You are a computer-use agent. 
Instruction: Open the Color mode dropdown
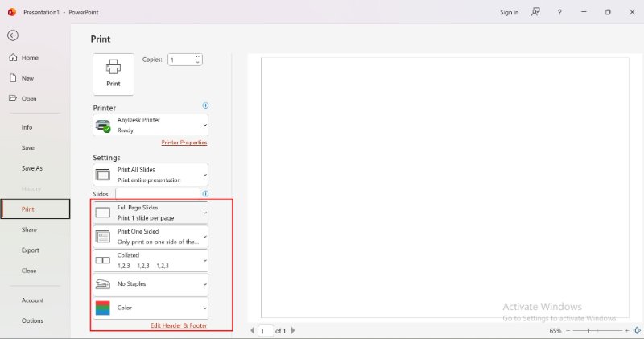coord(151,308)
